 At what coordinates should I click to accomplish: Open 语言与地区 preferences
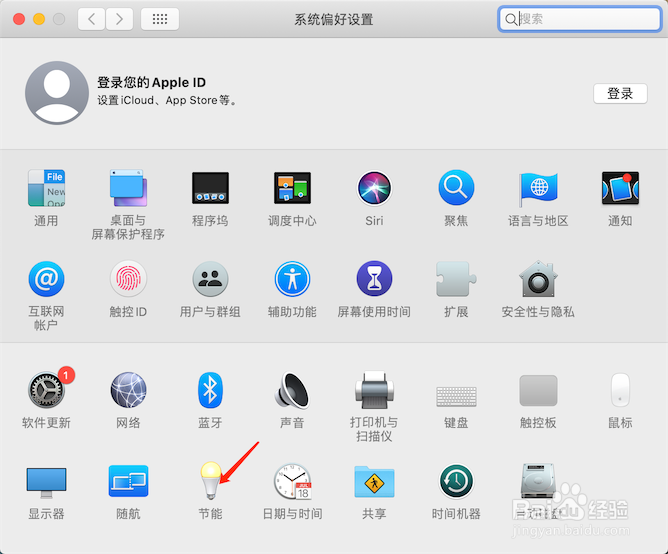tap(538, 188)
